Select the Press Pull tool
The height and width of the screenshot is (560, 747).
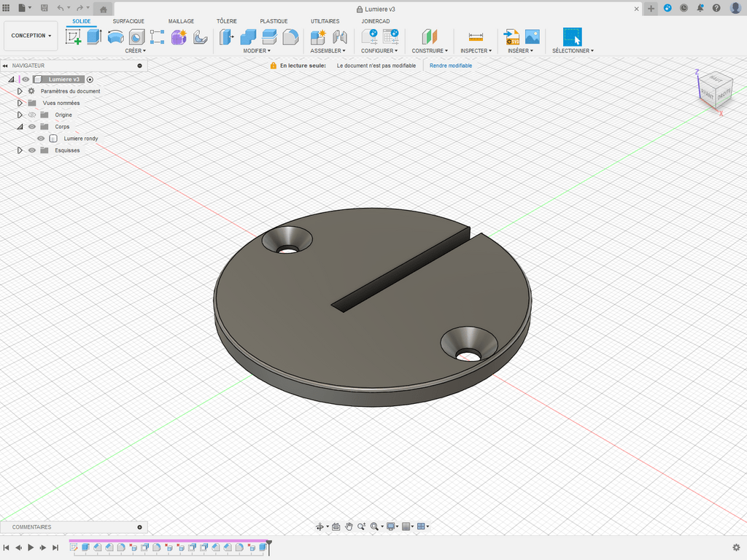click(x=226, y=36)
